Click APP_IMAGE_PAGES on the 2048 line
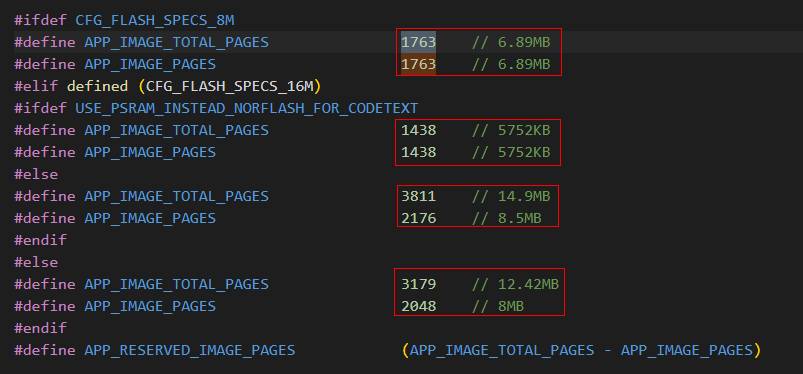Viewport: 803px width, 374px height. pyautogui.click(x=150, y=306)
